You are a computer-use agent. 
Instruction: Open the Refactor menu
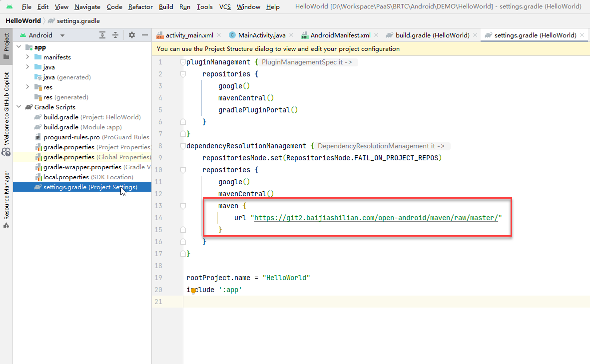point(140,7)
